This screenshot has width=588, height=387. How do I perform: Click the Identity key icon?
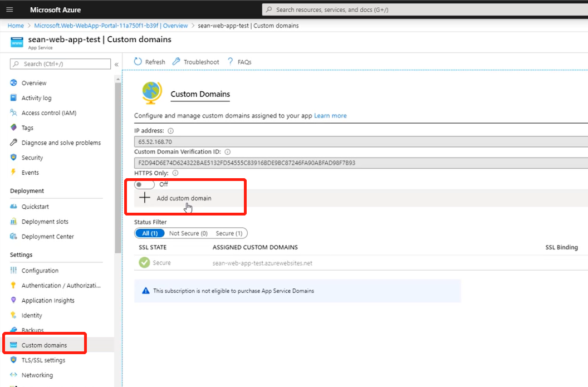[13, 315]
